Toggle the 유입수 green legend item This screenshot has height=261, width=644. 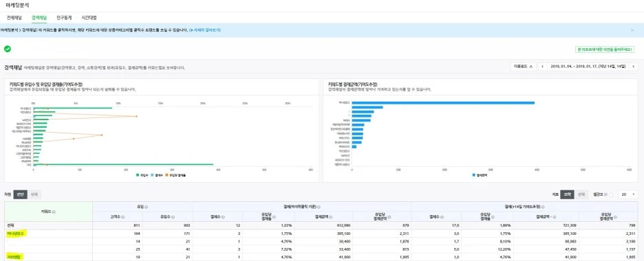142,175
